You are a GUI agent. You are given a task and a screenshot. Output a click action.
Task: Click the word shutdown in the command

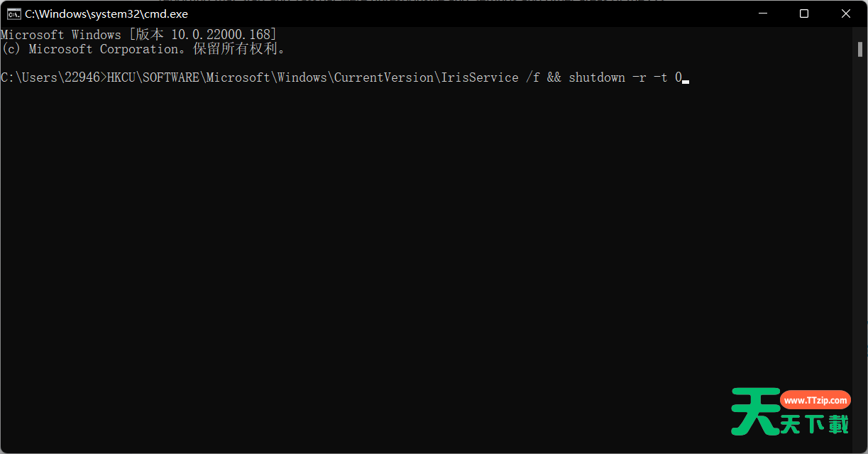tap(596, 77)
